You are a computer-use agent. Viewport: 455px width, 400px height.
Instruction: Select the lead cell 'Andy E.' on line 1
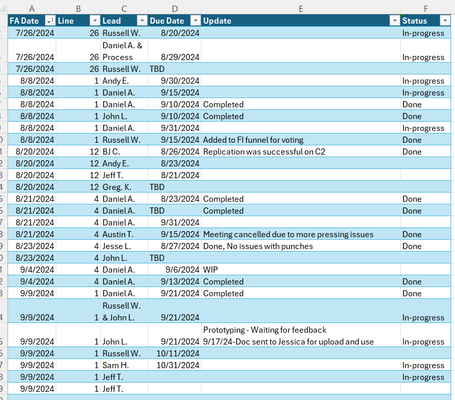coord(124,81)
